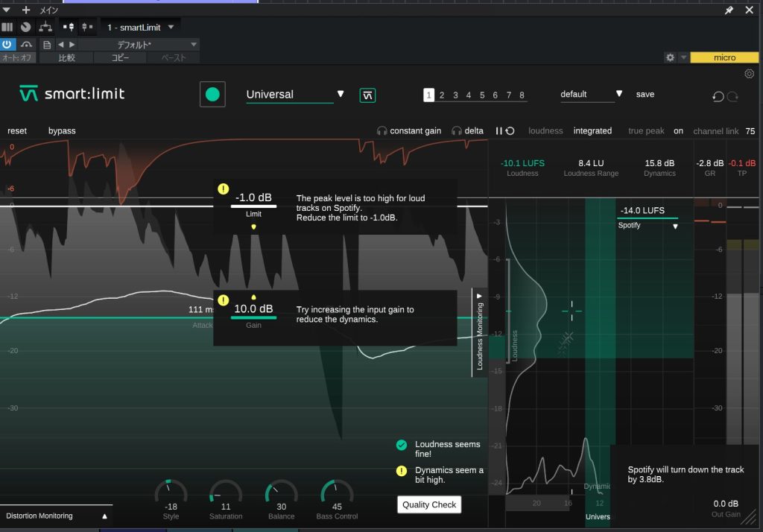Click the undo arrow icon
The height and width of the screenshot is (532, 763).
718,96
